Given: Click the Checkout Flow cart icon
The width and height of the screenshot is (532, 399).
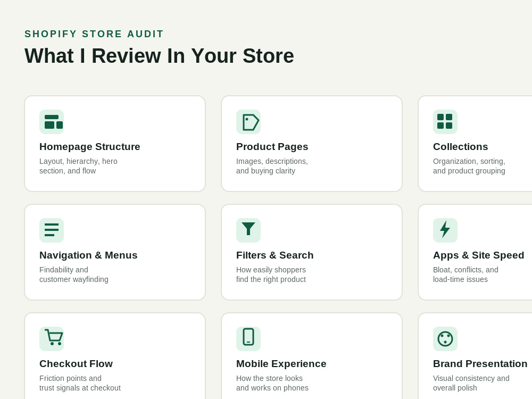Looking at the screenshot, I should tap(52, 339).
